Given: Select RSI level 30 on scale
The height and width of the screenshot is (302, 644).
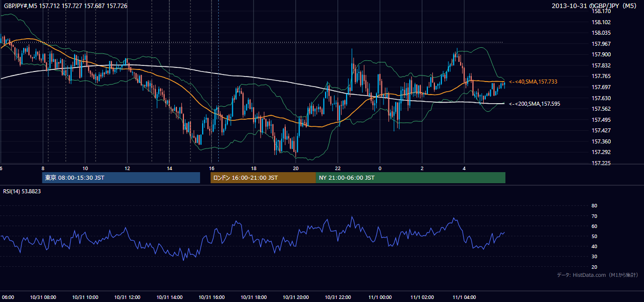Looking at the screenshot, I should (594, 257).
